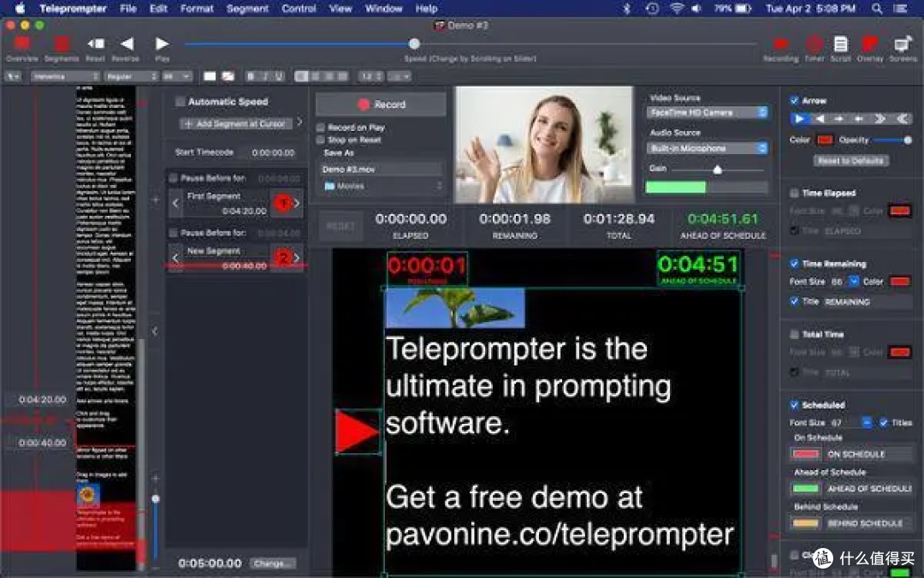
Task: Open the Overview toolbar icon
Action: click(x=22, y=45)
